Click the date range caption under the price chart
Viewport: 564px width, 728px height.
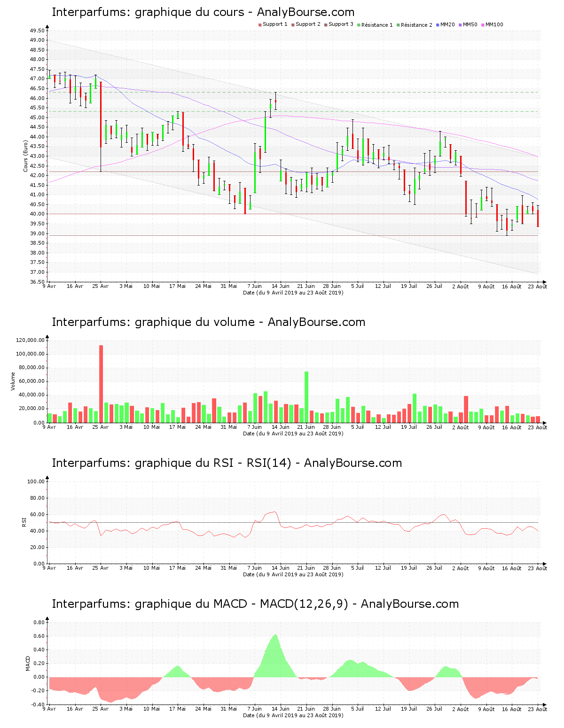point(293,293)
